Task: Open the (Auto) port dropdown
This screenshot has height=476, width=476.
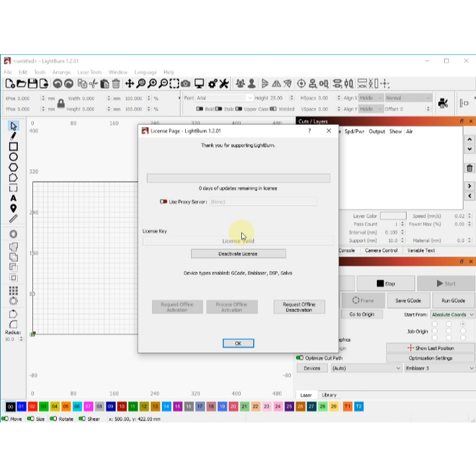Action: pos(366,368)
